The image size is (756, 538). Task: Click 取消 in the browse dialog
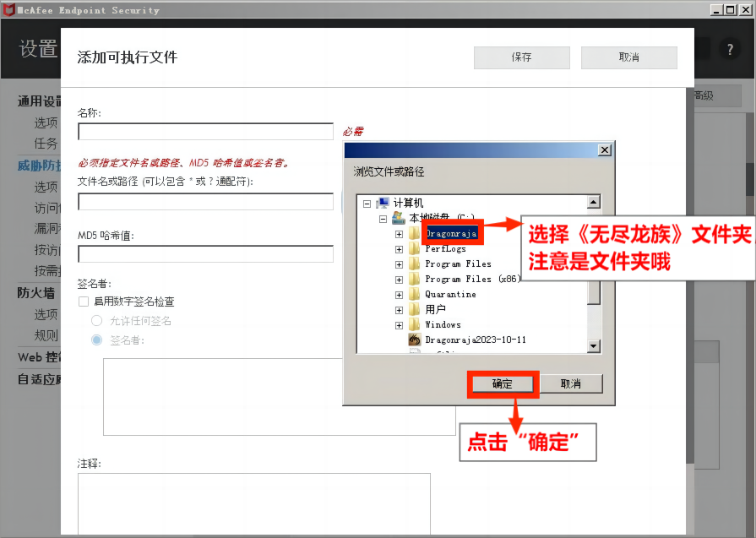coord(571,384)
